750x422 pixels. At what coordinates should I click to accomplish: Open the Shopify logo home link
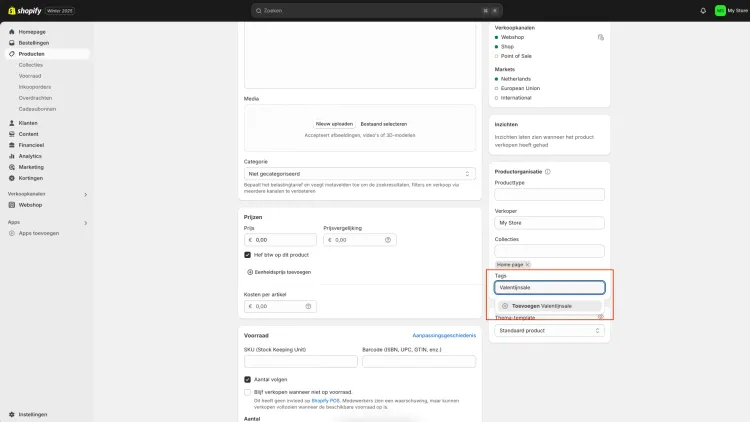[25, 11]
